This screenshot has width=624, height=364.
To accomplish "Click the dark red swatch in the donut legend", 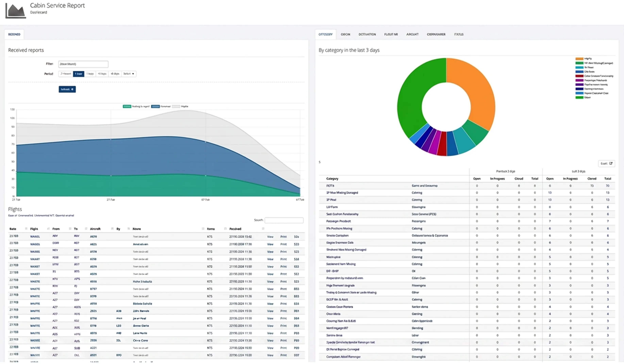I will point(579,76).
